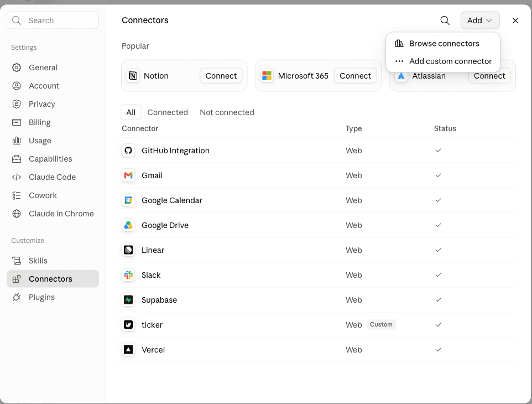Image resolution: width=532 pixels, height=404 pixels.
Task: Select Supabase connector name
Action: 159,300
